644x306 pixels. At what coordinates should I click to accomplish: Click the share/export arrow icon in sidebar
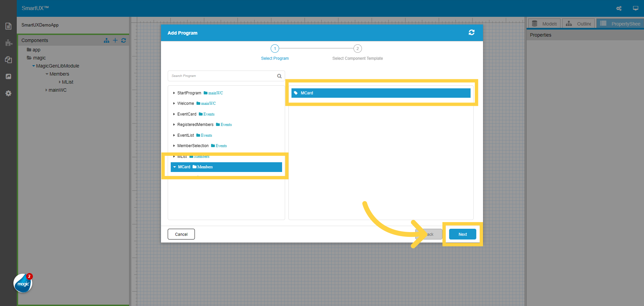click(8, 77)
